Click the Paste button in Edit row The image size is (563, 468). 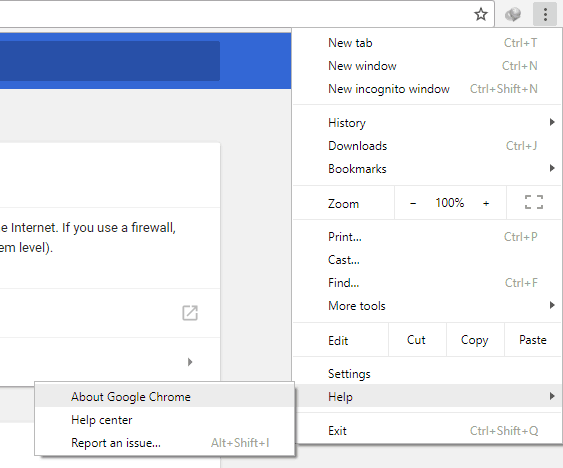pyautogui.click(x=533, y=340)
